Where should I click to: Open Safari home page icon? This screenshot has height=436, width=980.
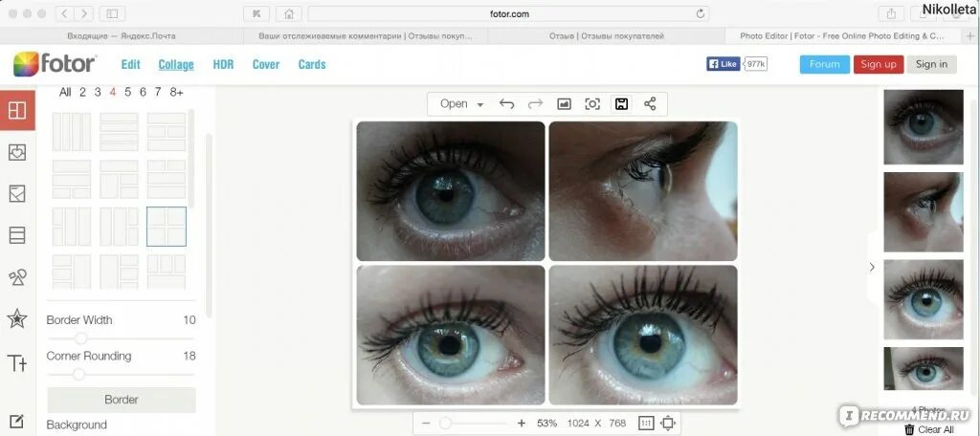pyautogui.click(x=289, y=13)
